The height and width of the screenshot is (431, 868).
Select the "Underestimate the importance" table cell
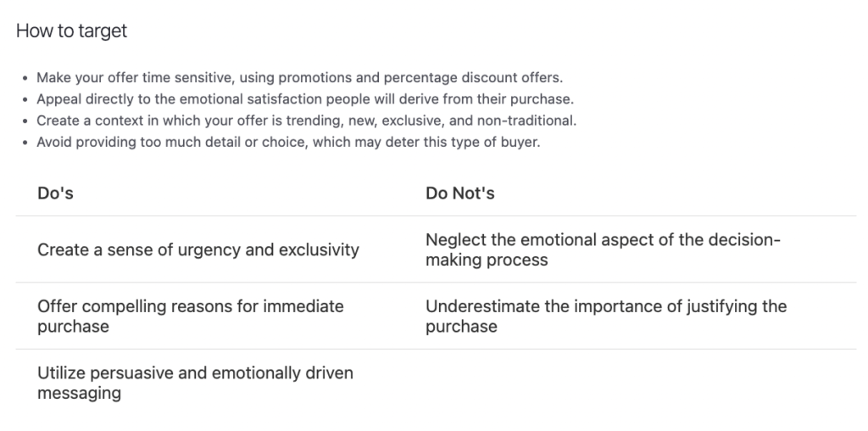tap(605, 316)
